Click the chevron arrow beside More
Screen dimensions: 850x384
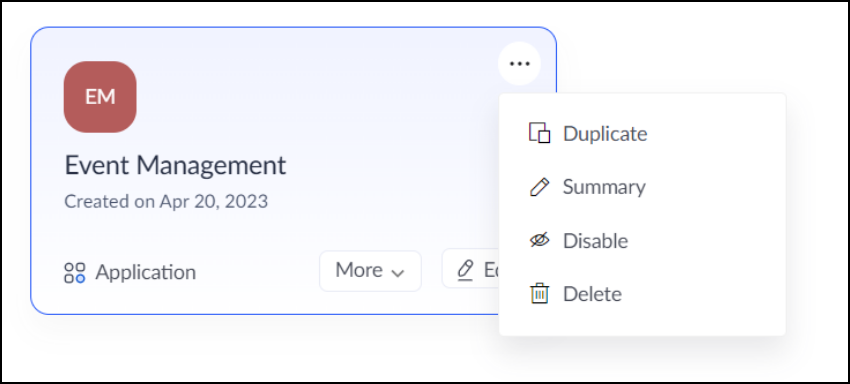point(398,272)
